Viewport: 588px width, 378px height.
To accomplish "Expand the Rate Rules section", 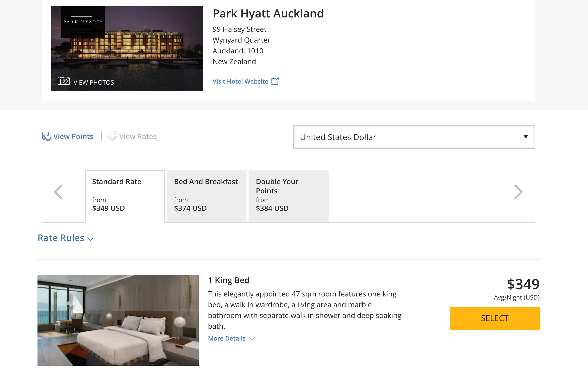I will [65, 238].
